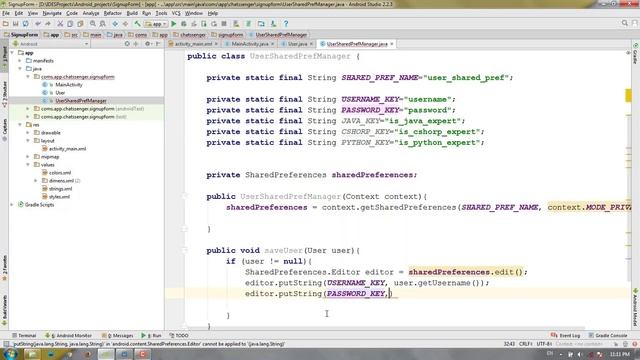Screen dimensions: 640x360
Task: Open the Gradle Console panel
Action: pos(608,336)
